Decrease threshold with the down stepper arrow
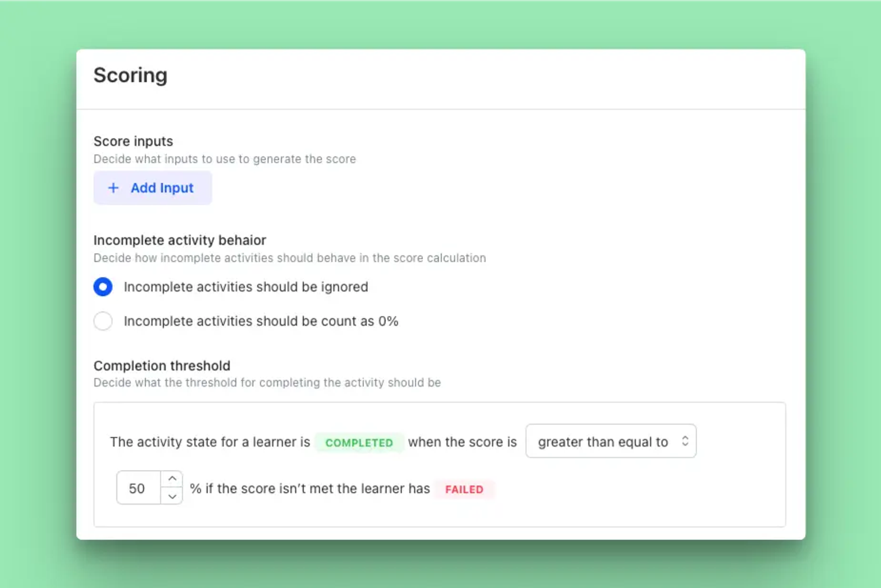The height and width of the screenshot is (588, 881). [172, 496]
